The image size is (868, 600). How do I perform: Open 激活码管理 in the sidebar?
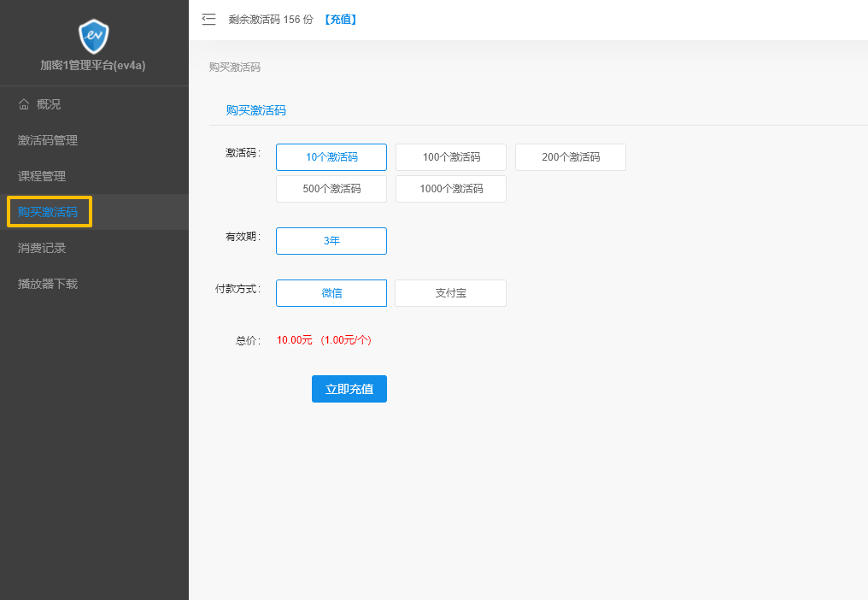[x=48, y=140]
